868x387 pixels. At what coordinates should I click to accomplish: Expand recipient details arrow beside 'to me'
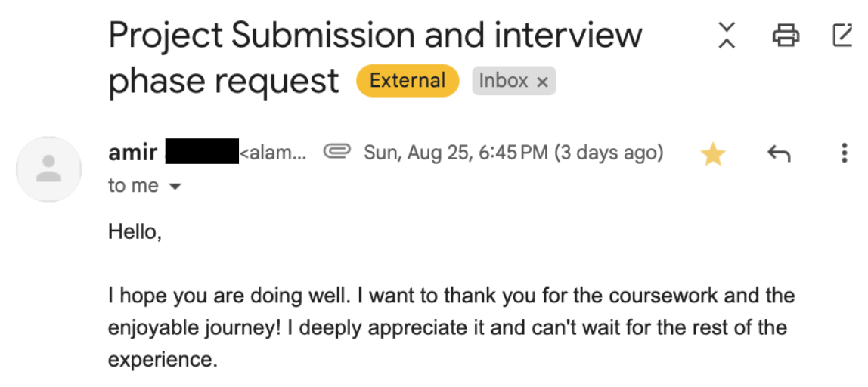pos(175,187)
